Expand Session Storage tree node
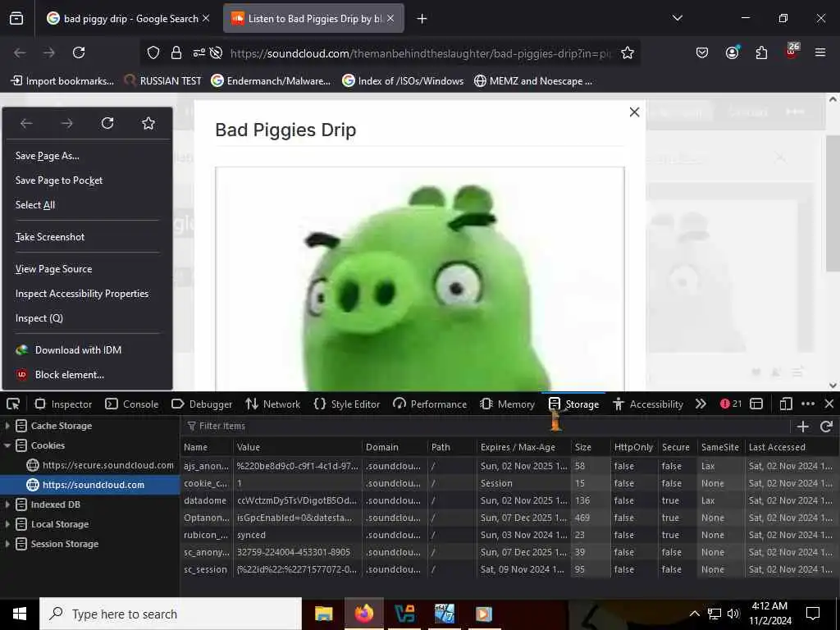 point(7,544)
